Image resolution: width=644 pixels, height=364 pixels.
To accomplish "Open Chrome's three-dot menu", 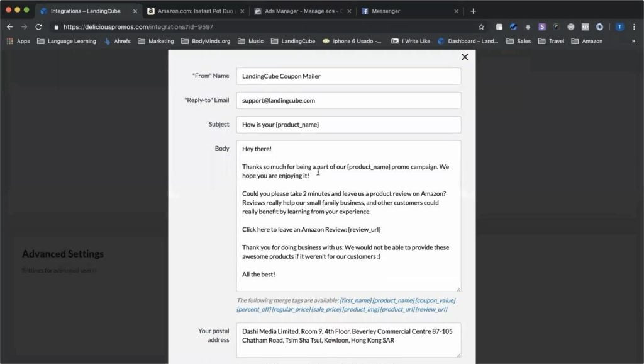I will point(634,26).
